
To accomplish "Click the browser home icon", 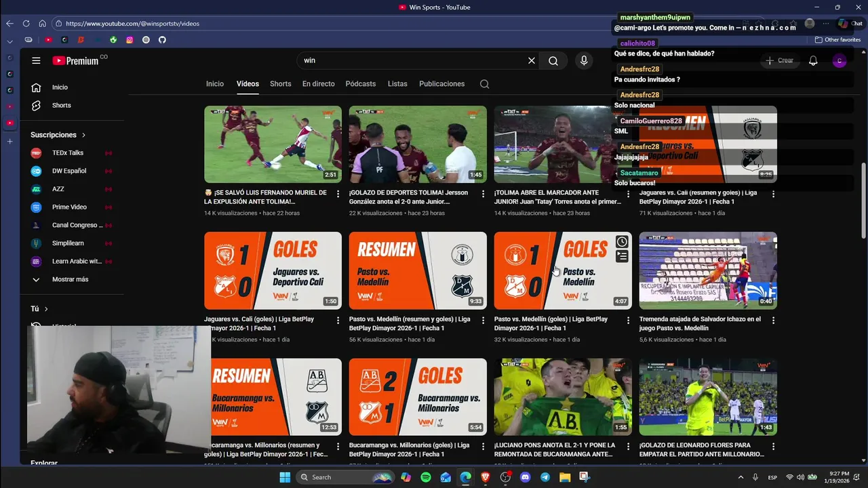I will 41,23.
